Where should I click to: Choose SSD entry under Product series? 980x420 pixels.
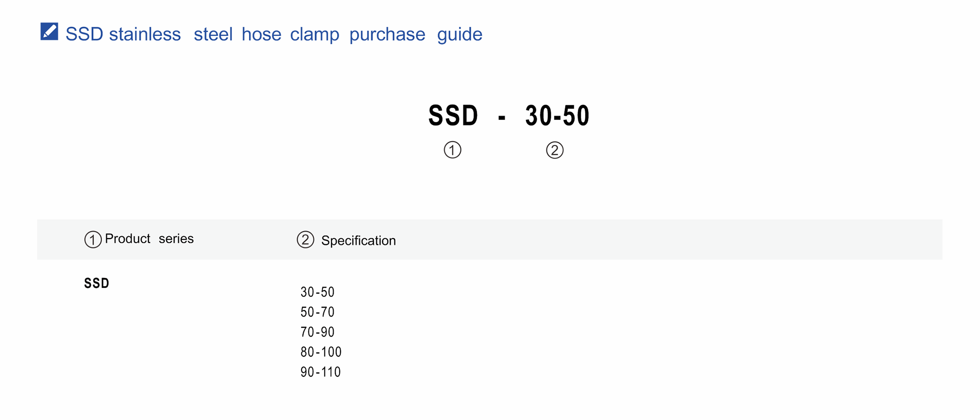97,284
